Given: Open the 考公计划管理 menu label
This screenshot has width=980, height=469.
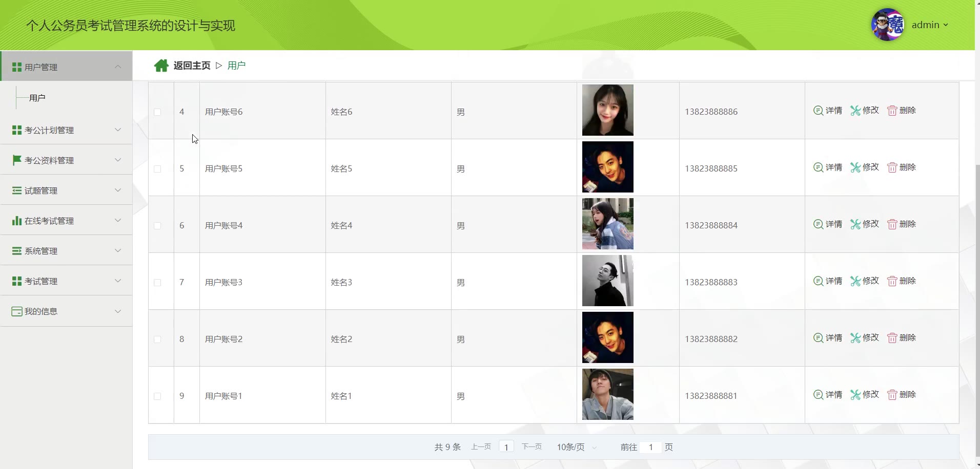Looking at the screenshot, I should click(49, 130).
